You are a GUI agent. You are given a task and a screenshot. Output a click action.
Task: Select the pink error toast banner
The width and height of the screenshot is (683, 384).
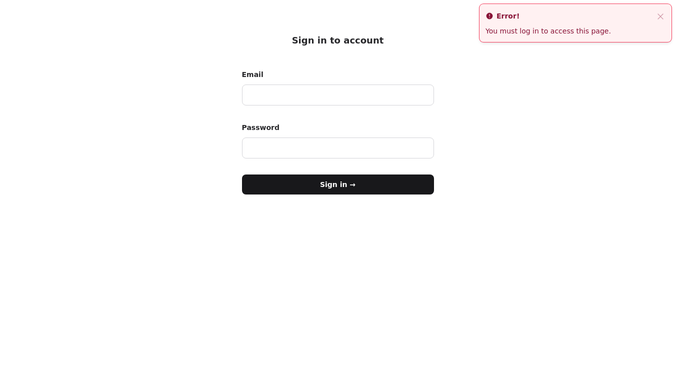[575, 23]
